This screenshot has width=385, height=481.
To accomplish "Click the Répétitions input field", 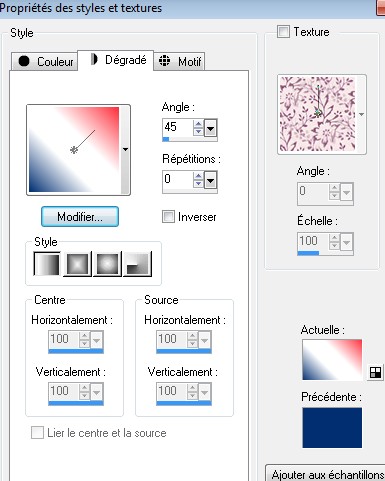I will 177,180.
